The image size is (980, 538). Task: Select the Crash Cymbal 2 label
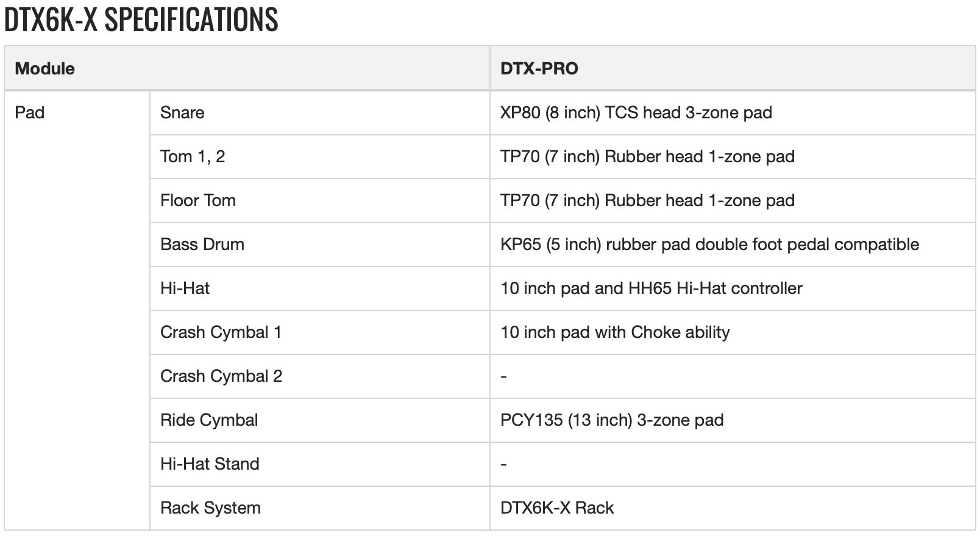(x=221, y=376)
